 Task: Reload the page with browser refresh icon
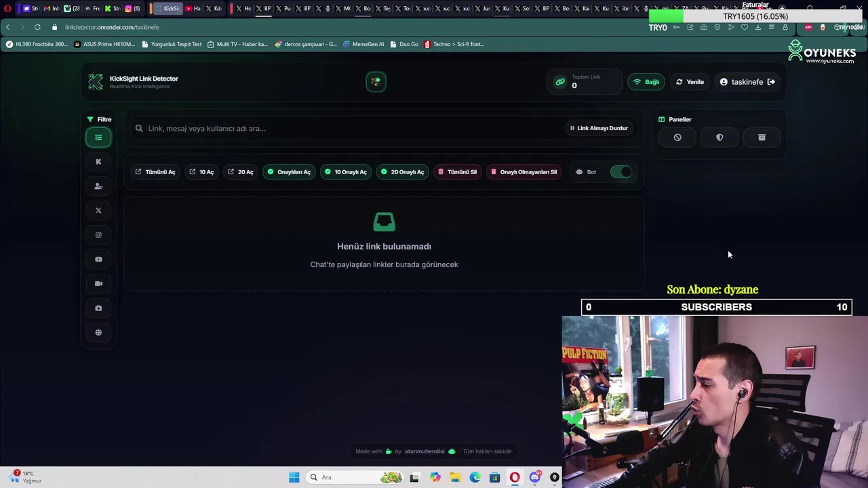coord(37,27)
